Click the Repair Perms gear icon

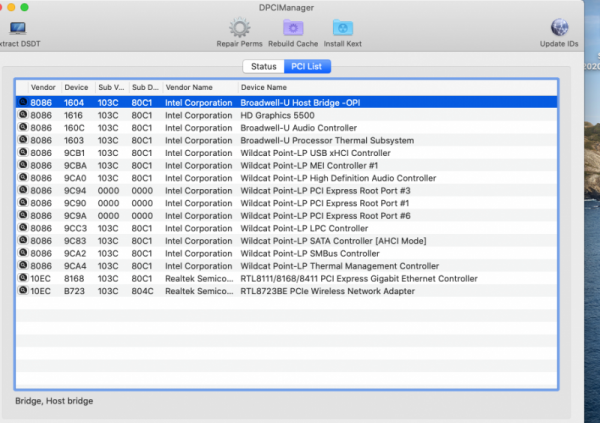pyautogui.click(x=240, y=28)
